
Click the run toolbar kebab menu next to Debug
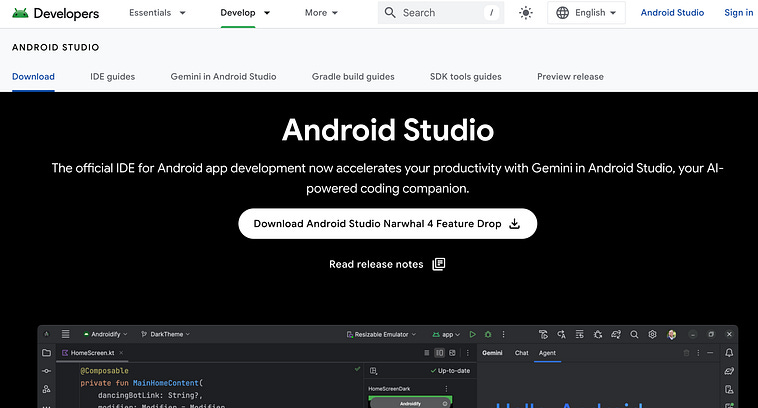pyautogui.click(x=503, y=334)
